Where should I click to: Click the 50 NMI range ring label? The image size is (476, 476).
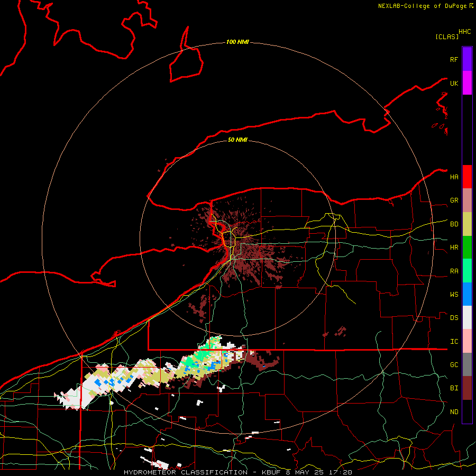point(237,140)
